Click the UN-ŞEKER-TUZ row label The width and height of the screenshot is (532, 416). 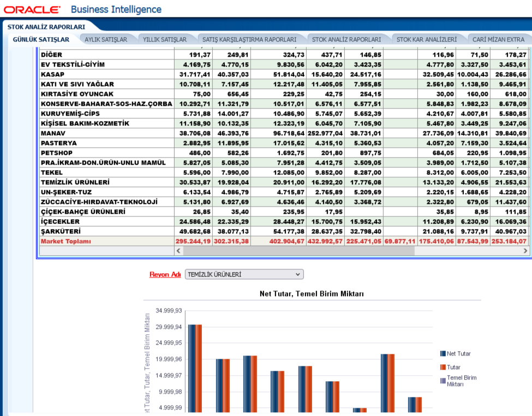click(x=66, y=192)
